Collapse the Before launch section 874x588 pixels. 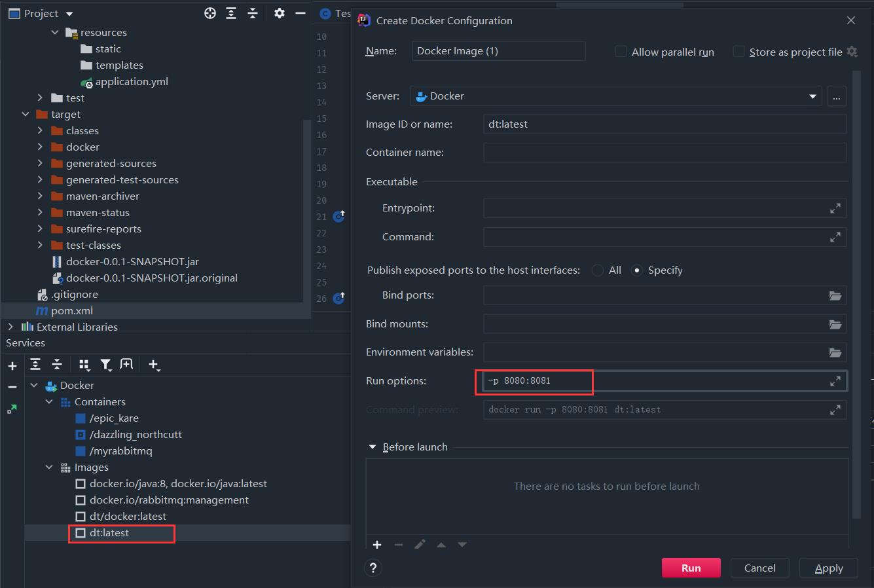pyautogui.click(x=373, y=447)
